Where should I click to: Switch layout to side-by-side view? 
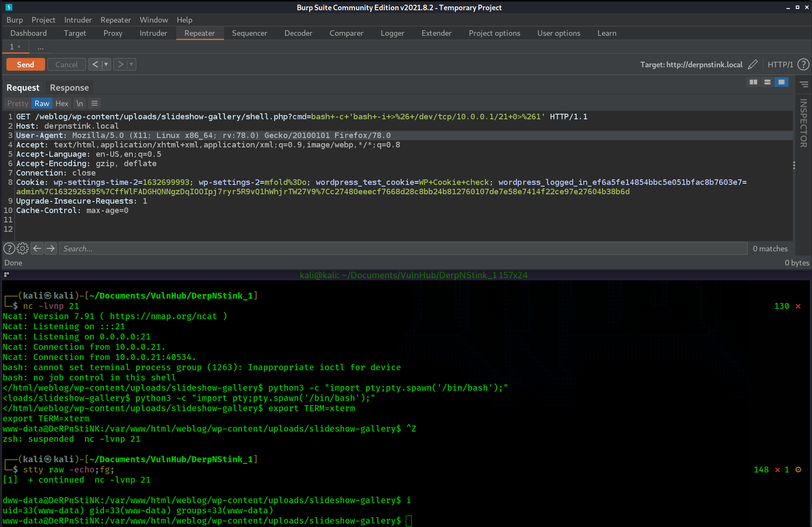coord(753,82)
